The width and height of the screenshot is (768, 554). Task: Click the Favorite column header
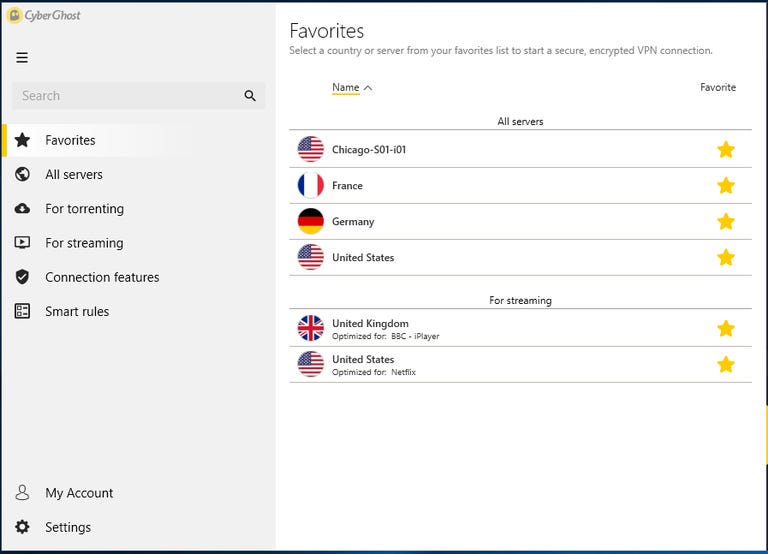coord(717,88)
